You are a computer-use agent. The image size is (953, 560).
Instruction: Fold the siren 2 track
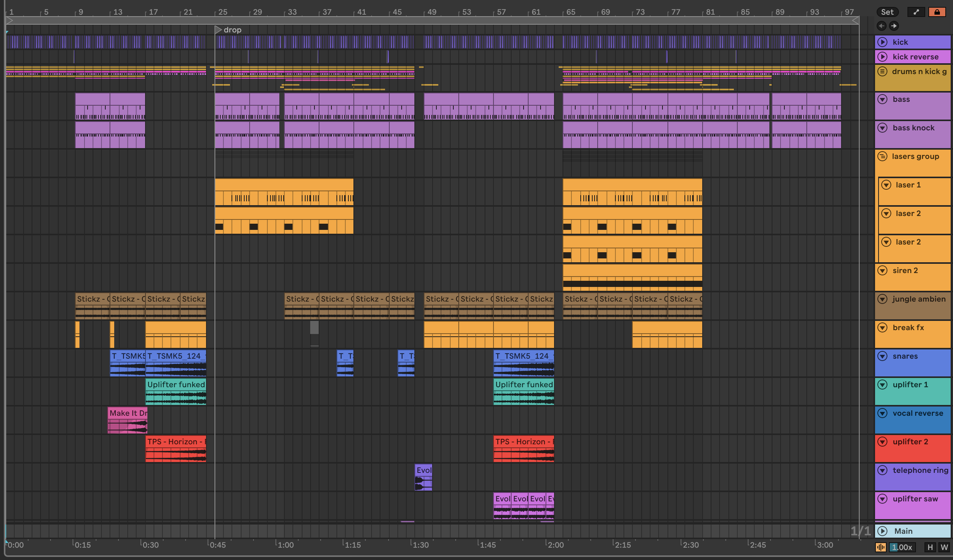coord(882,270)
